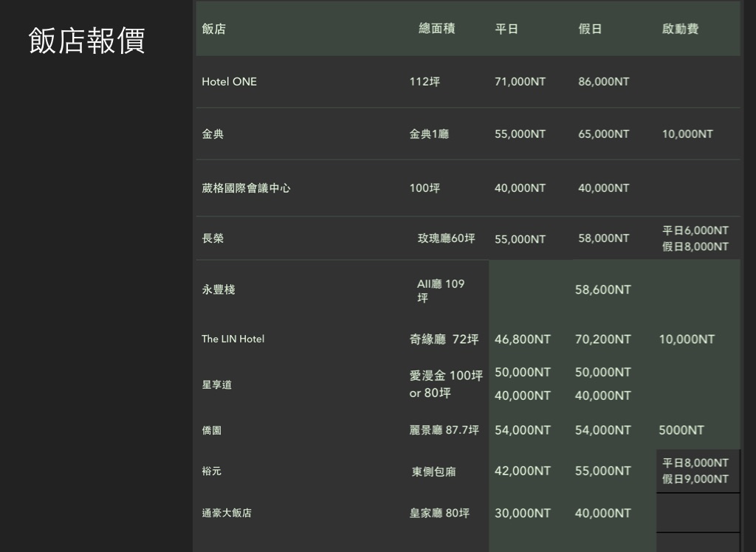Click the 愛漫金 100坪 or 80坪 cell
The image size is (756, 552).
click(x=446, y=384)
